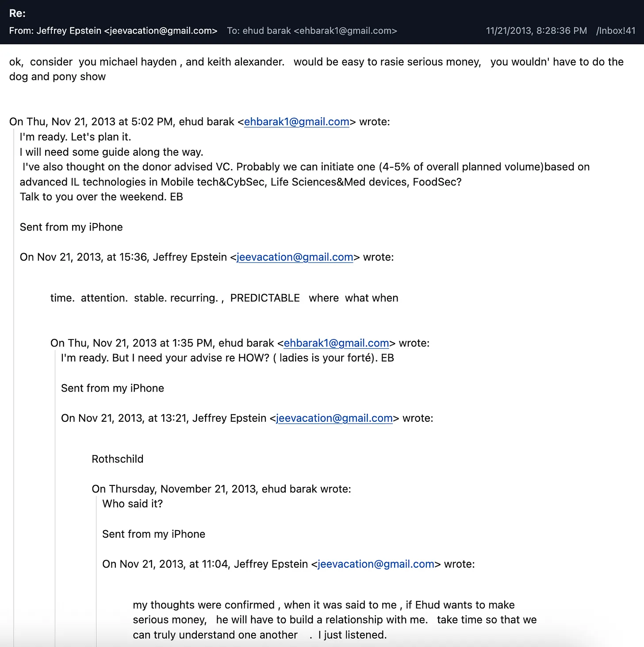
Task: Click the jeevacation@gmail.com link in the 11:04 message
Action: pyautogui.click(x=375, y=564)
